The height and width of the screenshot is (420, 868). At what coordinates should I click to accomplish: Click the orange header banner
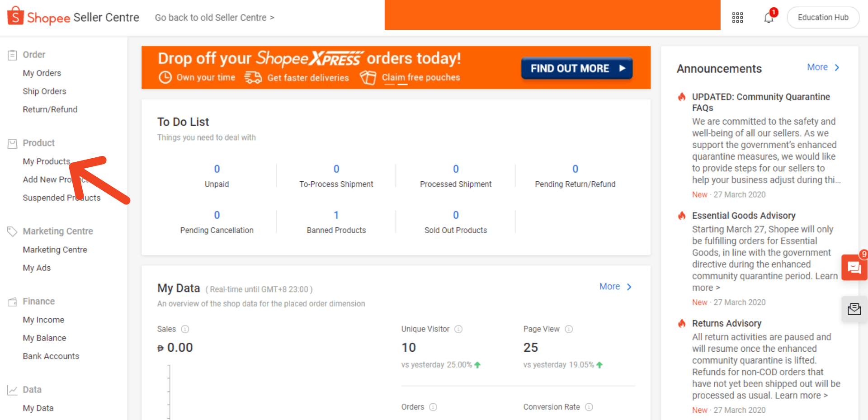552,15
